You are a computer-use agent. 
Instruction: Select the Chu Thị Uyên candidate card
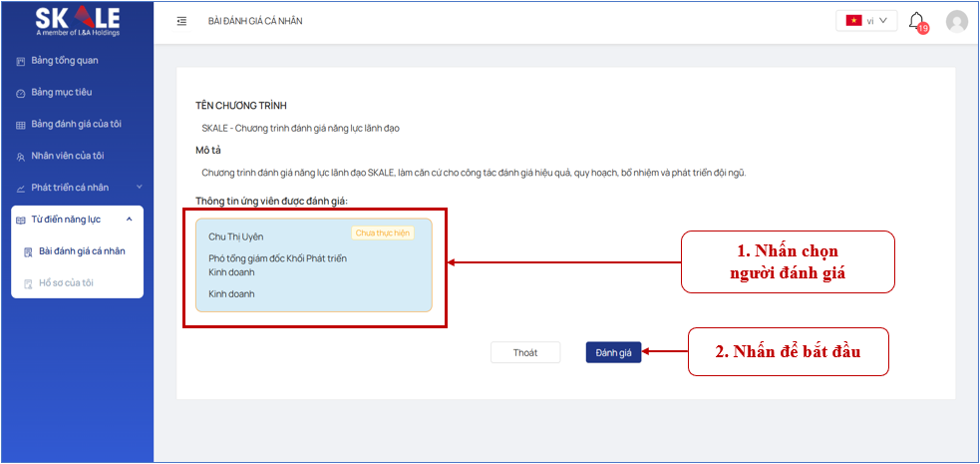(x=314, y=265)
